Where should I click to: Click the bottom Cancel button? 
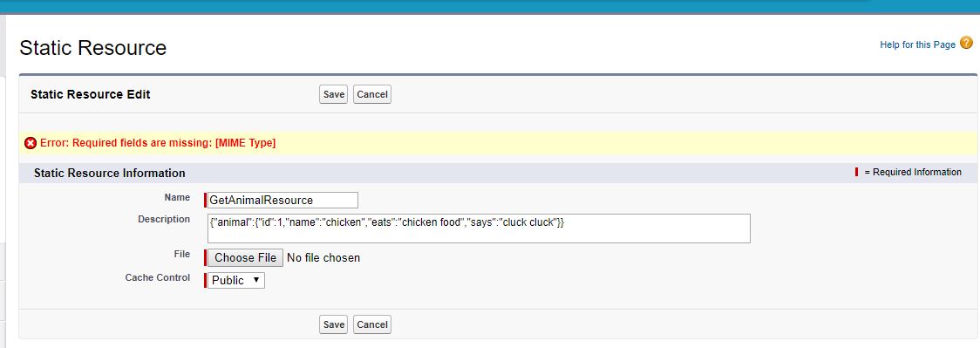point(372,324)
